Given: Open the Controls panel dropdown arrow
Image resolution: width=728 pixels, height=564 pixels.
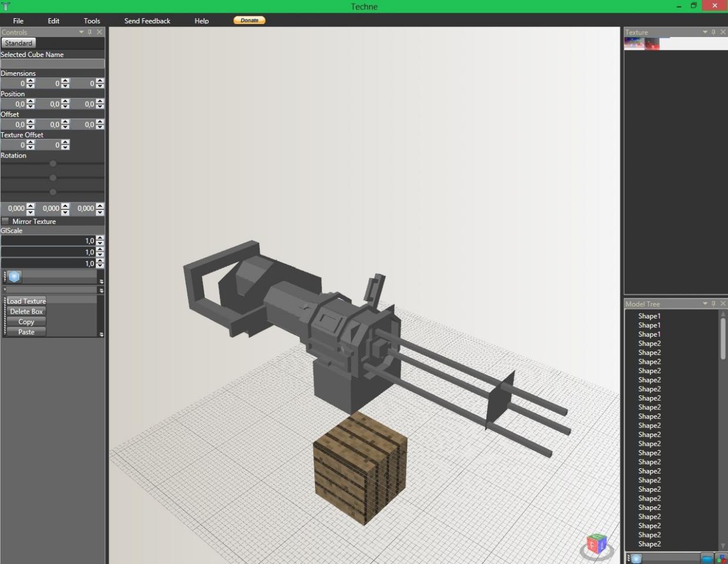Looking at the screenshot, I should pos(81,32).
